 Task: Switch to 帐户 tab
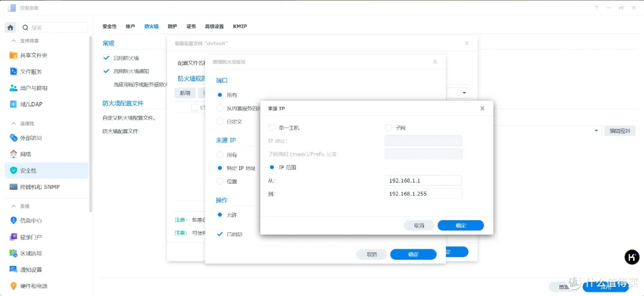(x=130, y=26)
